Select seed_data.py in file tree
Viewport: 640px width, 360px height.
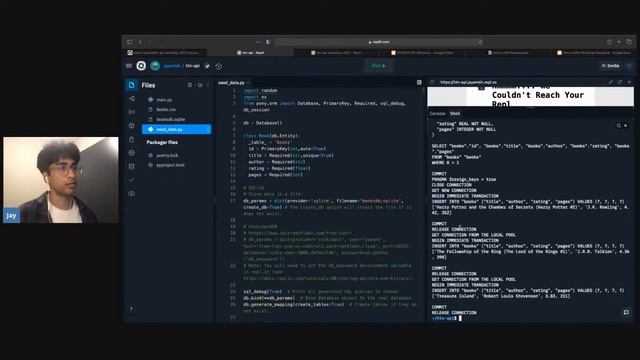tap(176, 129)
